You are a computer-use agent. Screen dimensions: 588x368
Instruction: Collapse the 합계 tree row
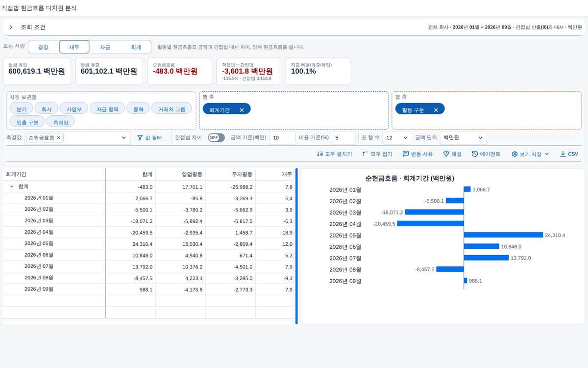click(x=12, y=187)
